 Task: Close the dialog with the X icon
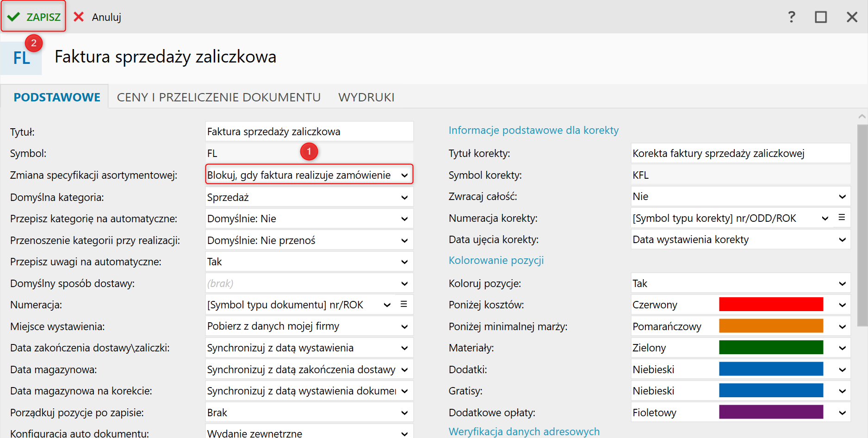[x=852, y=17]
